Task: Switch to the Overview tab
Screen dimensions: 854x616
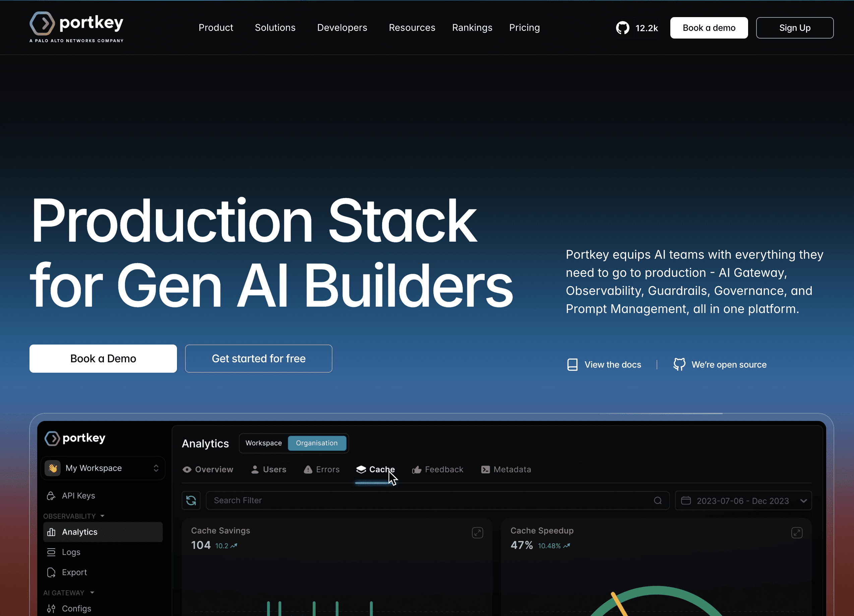Action: 208,470
